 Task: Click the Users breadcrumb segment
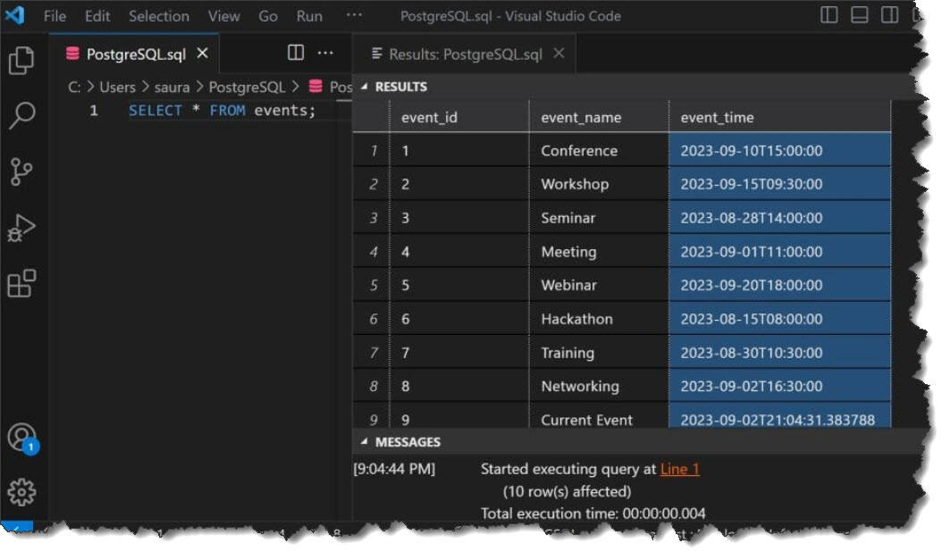tap(118, 88)
